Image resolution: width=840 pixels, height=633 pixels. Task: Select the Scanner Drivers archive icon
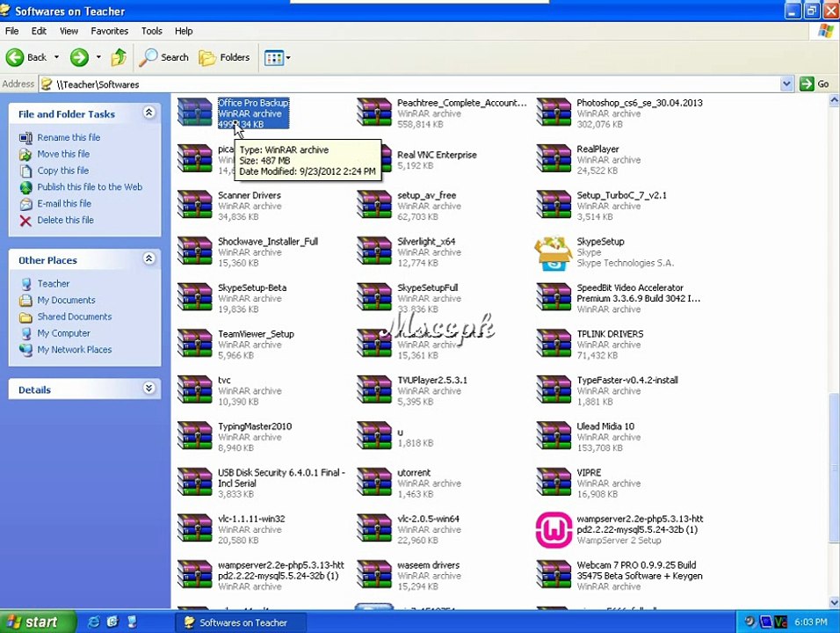195,204
